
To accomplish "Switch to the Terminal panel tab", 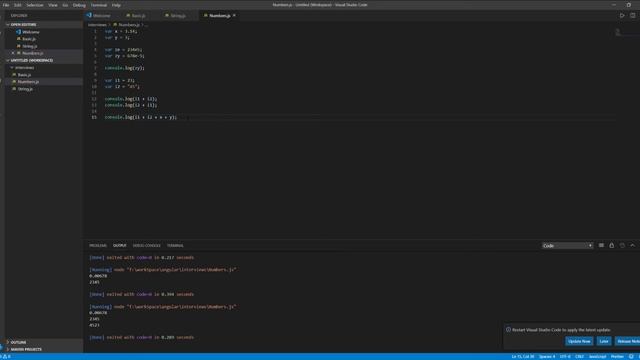I will tap(175, 246).
